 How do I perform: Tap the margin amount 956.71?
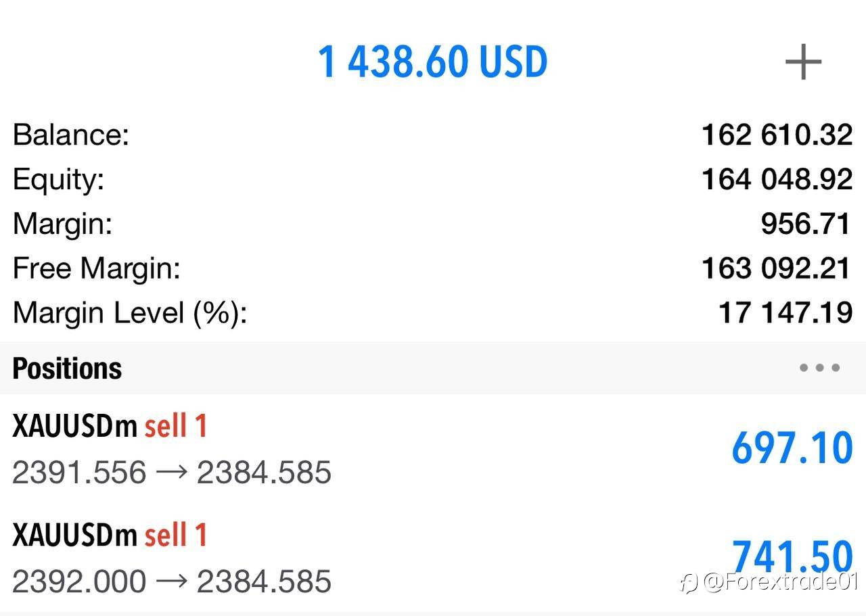point(805,224)
